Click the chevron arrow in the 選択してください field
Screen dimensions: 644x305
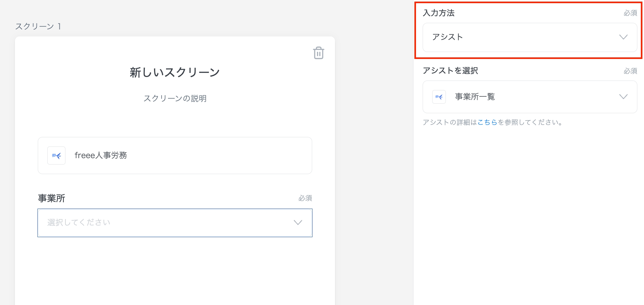pyautogui.click(x=298, y=223)
